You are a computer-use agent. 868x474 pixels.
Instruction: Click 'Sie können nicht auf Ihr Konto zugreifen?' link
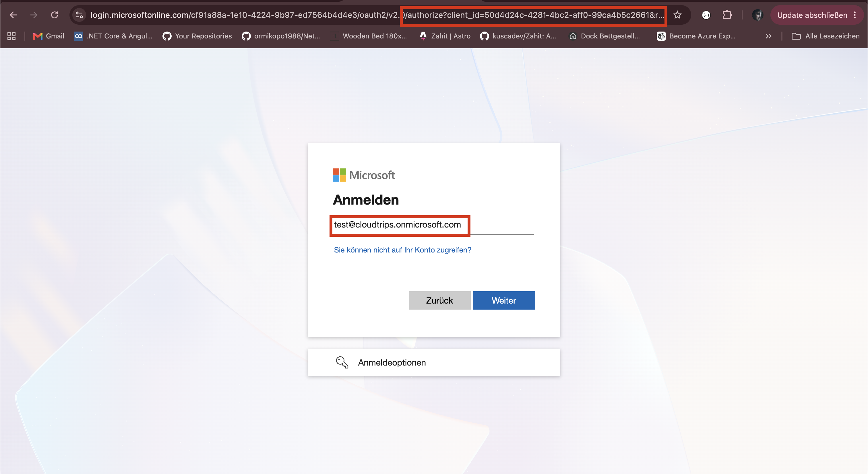coord(402,250)
